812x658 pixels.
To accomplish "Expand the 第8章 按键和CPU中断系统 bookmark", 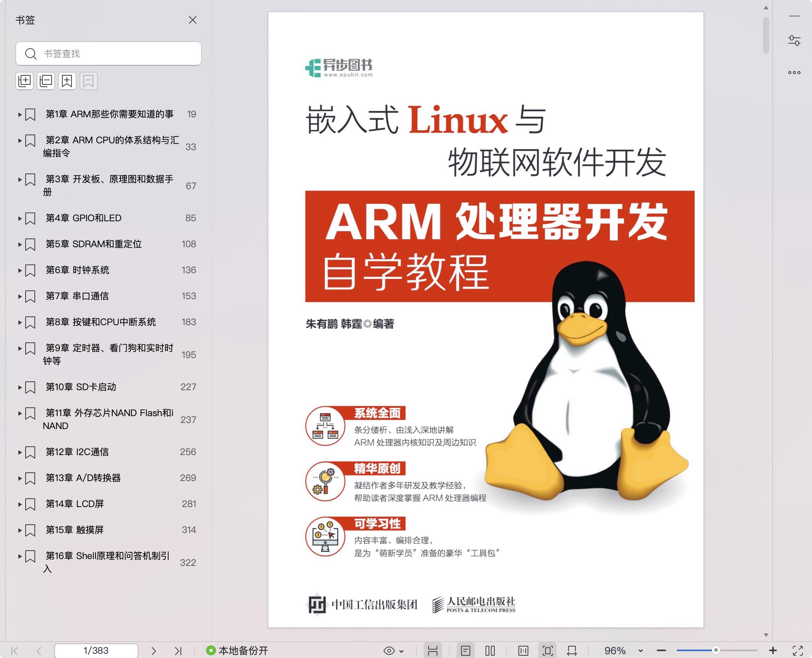I will pos(19,322).
